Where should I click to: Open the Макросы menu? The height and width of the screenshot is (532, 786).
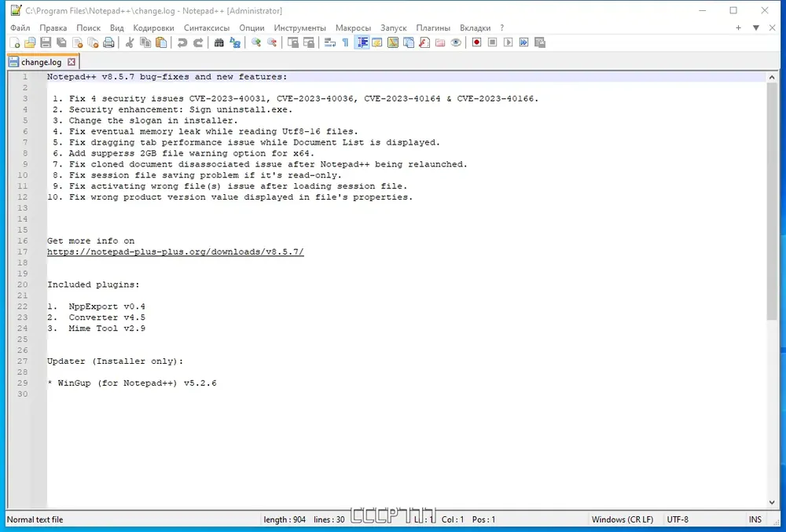[x=353, y=28]
